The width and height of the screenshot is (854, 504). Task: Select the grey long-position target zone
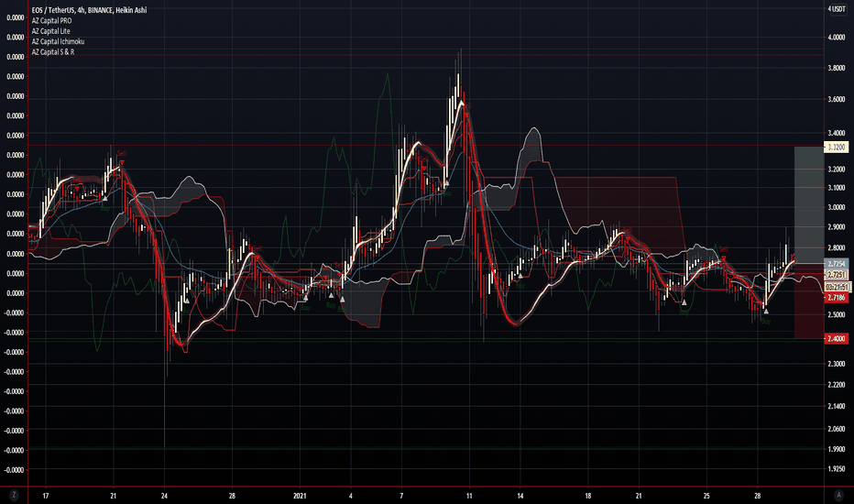coord(809,205)
